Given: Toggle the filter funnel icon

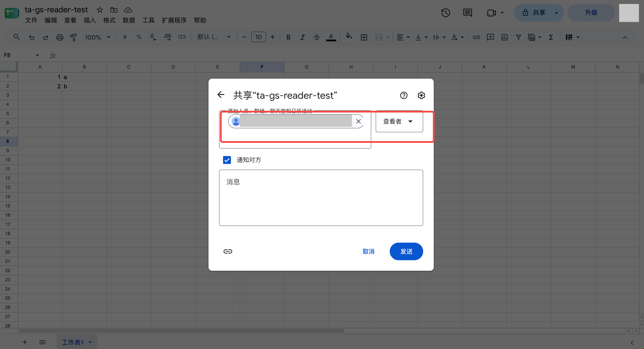Looking at the screenshot, I should pyautogui.click(x=518, y=38).
